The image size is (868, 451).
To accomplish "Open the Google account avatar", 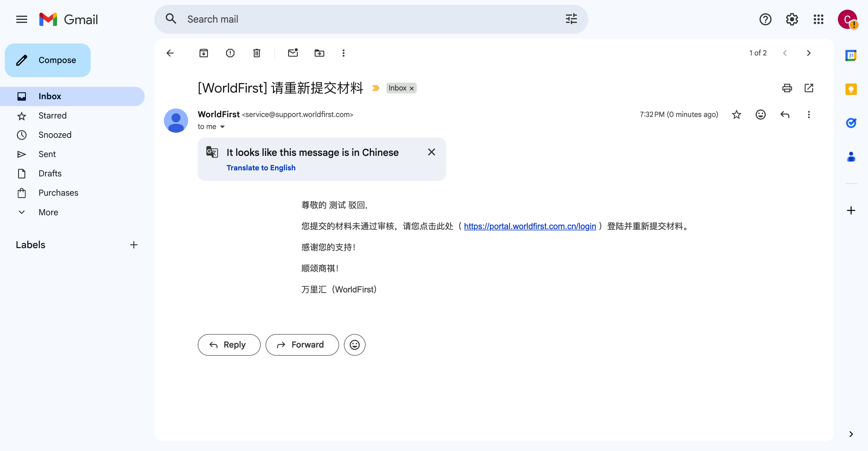I will coord(847,20).
